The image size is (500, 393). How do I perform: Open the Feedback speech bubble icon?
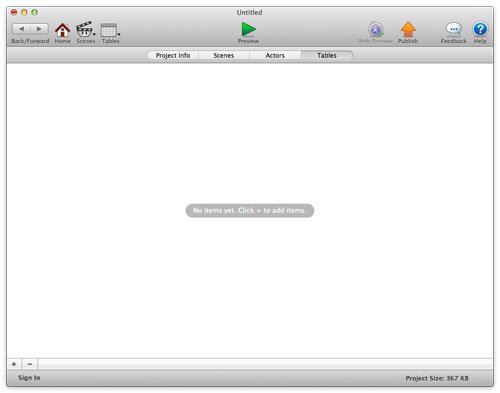454,29
